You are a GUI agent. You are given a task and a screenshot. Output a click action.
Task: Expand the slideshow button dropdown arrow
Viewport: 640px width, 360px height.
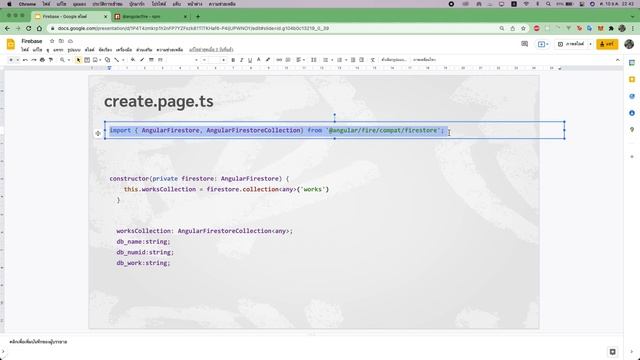click(x=590, y=44)
